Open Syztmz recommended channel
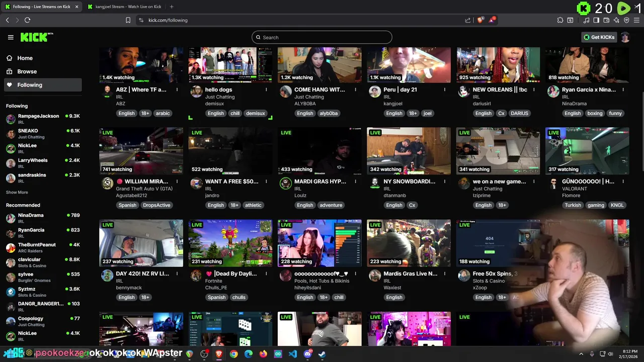 (42, 292)
